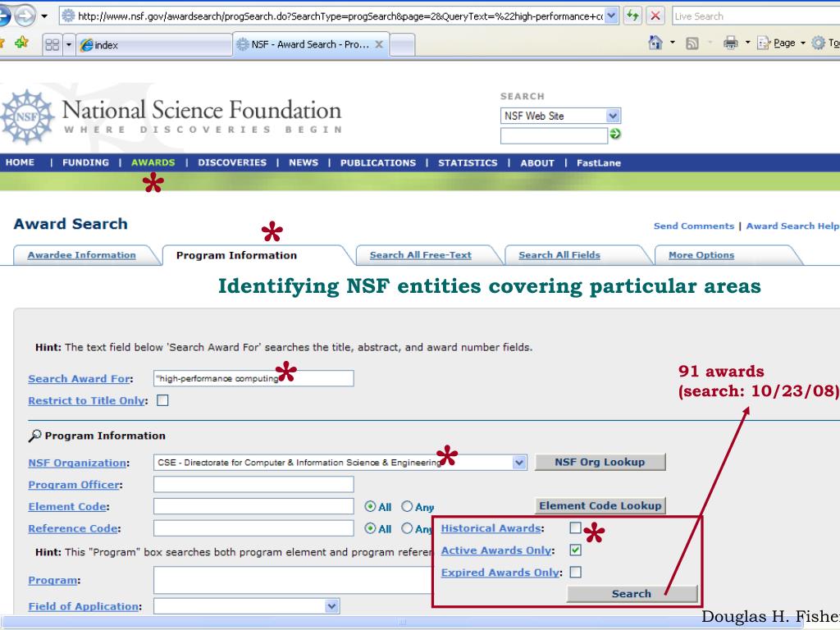Click the NSF site search text field

554,135
